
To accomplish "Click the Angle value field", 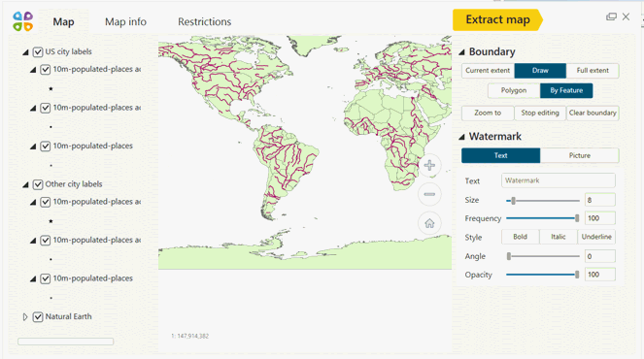I will point(599,256).
